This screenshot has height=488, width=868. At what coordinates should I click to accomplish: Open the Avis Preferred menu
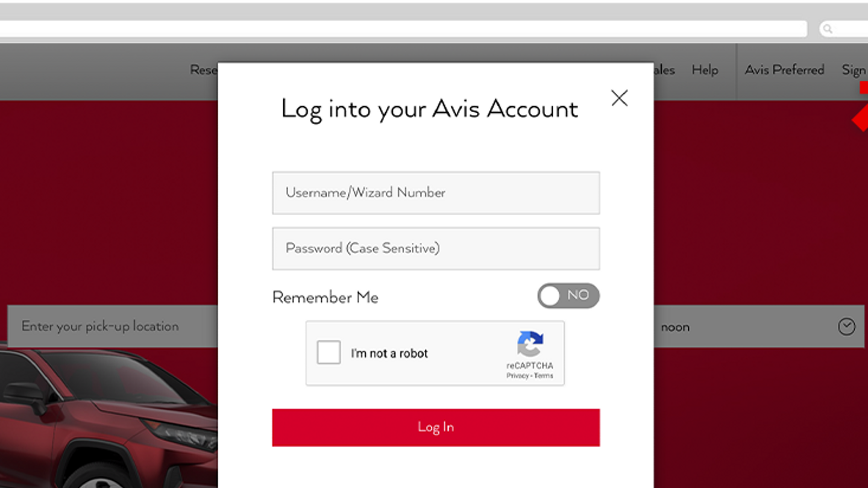(x=784, y=70)
